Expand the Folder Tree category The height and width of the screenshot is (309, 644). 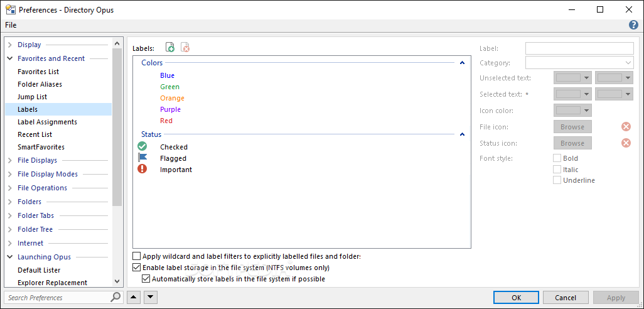10,229
